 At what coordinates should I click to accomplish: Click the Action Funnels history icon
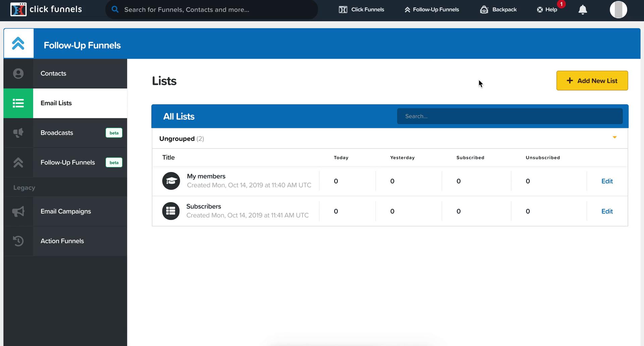[18, 241]
